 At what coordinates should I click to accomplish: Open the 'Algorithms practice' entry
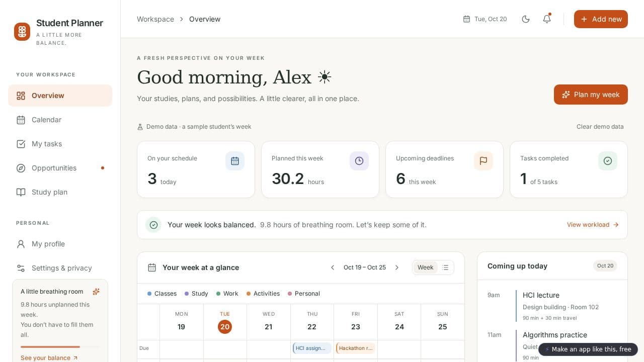pos(552,346)
